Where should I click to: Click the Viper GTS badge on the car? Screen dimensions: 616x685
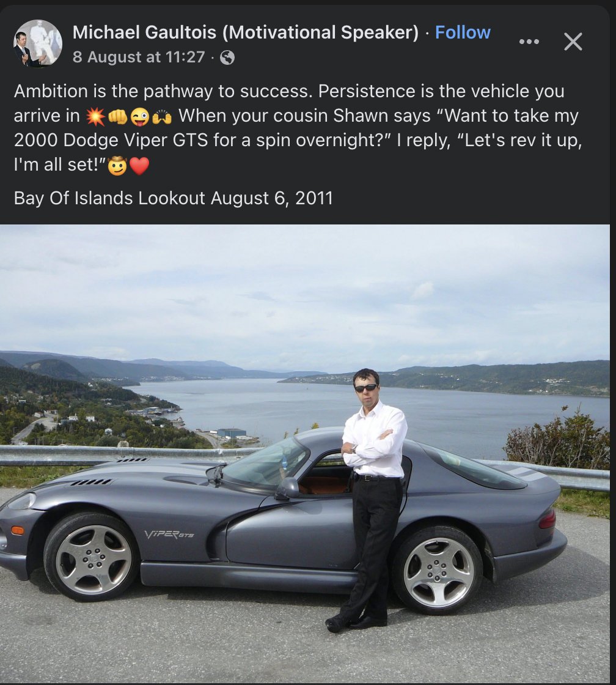coord(169,535)
